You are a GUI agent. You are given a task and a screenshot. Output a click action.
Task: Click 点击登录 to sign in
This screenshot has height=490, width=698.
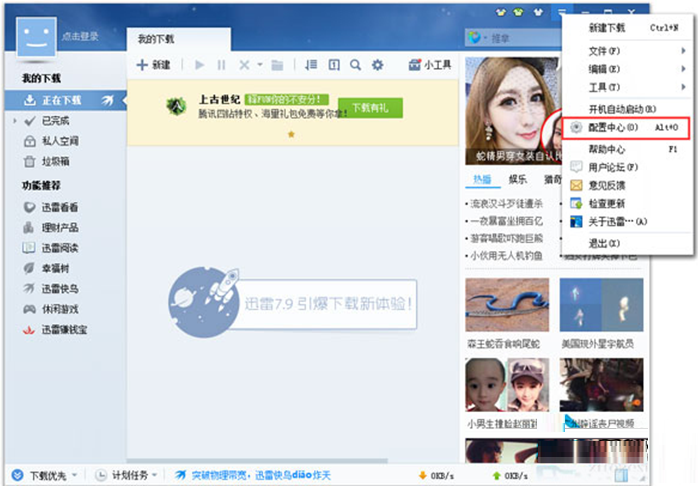coord(80,36)
